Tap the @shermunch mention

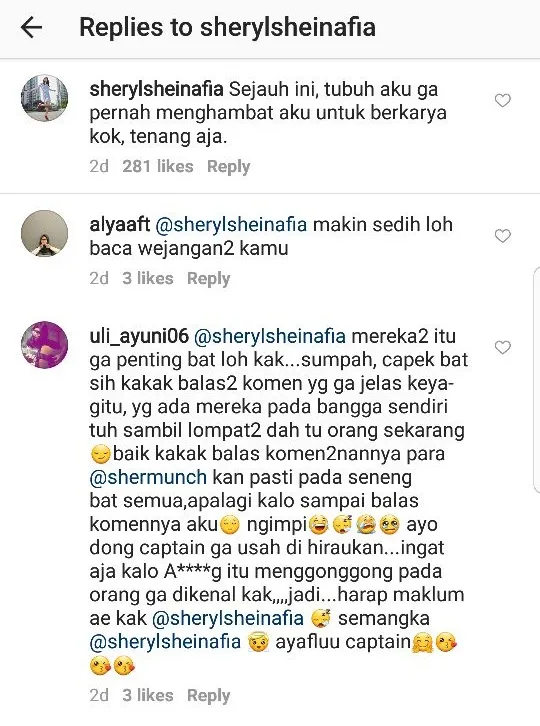148,477
